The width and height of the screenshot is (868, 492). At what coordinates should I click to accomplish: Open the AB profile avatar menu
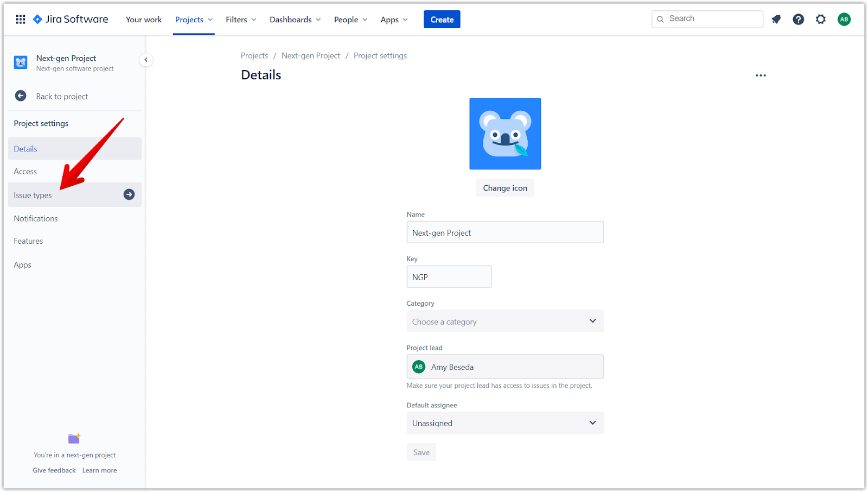coord(844,20)
